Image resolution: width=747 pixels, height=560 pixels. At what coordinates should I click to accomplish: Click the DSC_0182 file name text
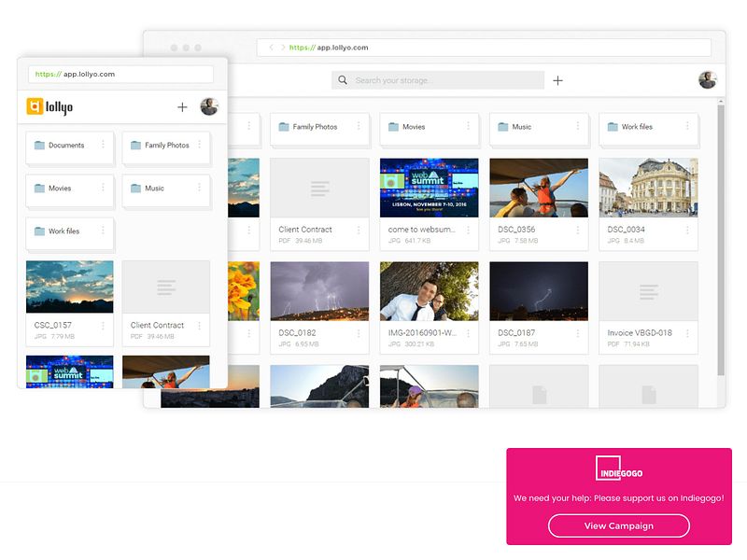[x=297, y=333]
